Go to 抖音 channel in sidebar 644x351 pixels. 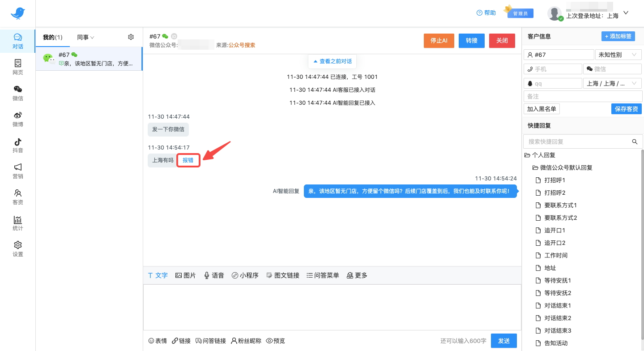pos(17,145)
